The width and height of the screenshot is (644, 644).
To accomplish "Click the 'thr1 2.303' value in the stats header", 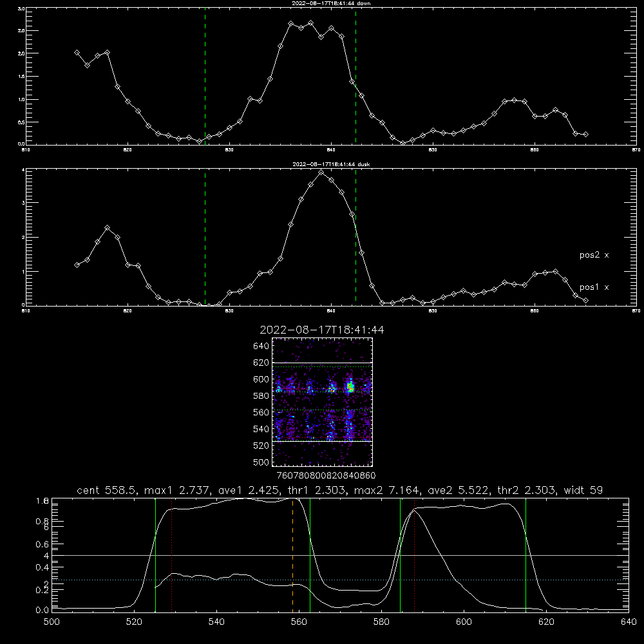I will pos(317,490).
